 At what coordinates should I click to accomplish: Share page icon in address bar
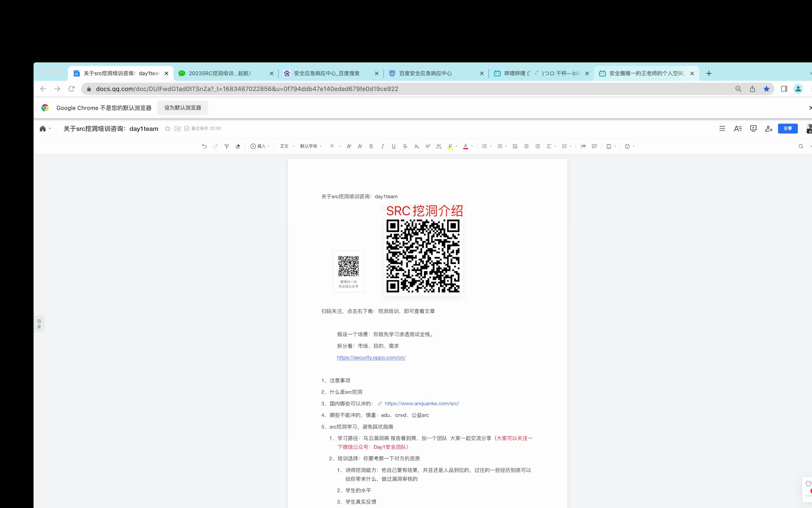752,89
